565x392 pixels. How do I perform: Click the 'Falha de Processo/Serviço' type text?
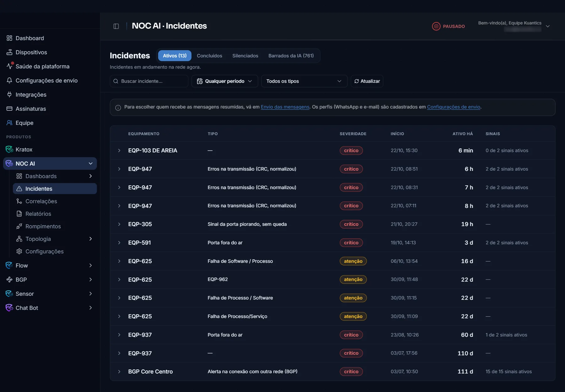[237, 316]
